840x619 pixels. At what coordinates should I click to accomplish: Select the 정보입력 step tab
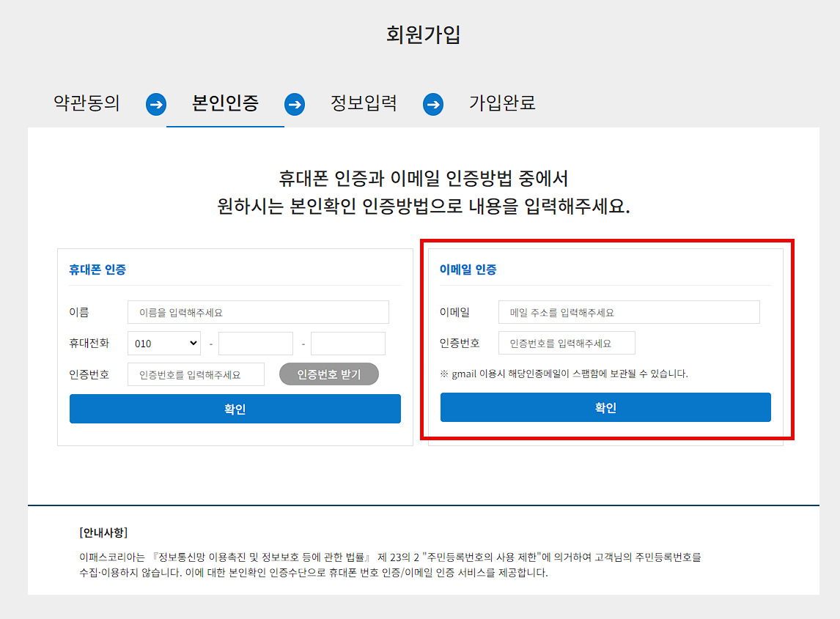364,103
